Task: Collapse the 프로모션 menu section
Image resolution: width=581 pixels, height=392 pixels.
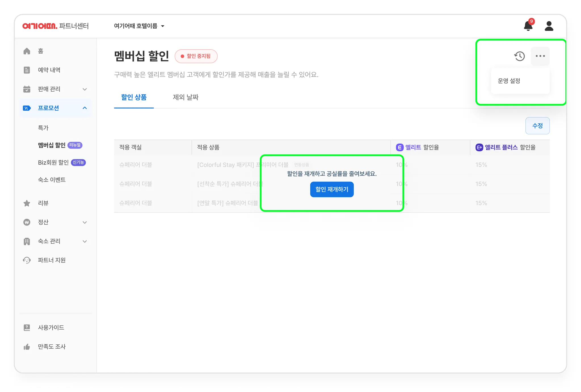Action: (x=85, y=108)
